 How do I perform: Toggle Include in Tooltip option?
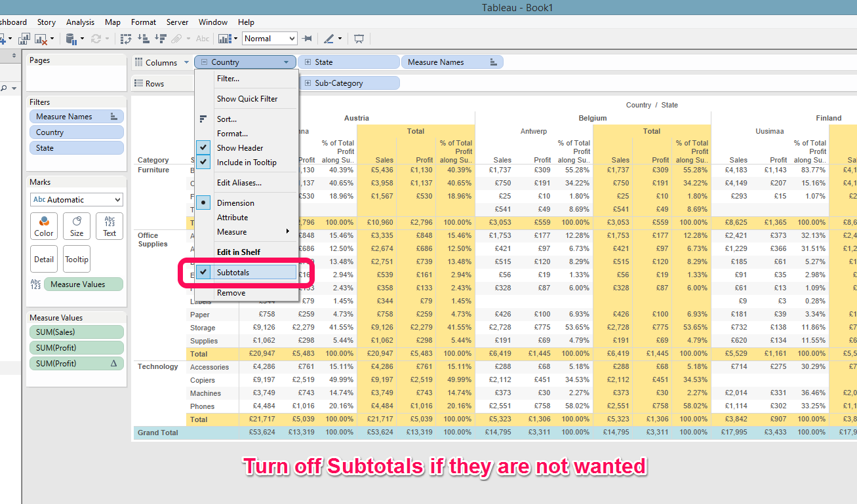click(247, 163)
